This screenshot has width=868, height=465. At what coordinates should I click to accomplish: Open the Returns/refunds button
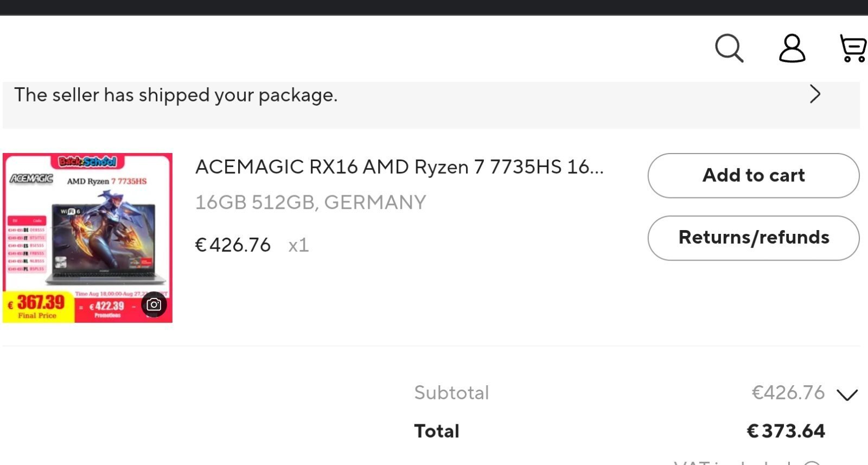pos(754,238)
